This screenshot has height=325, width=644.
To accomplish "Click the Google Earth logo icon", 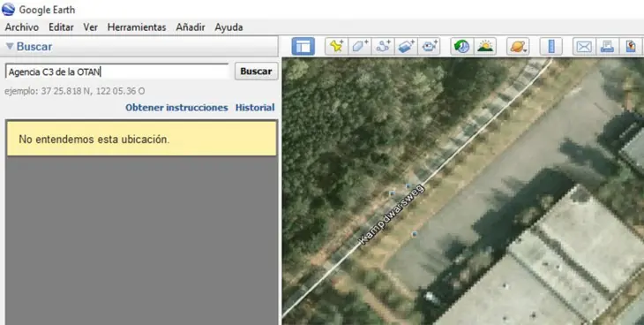I will [8, 9].
